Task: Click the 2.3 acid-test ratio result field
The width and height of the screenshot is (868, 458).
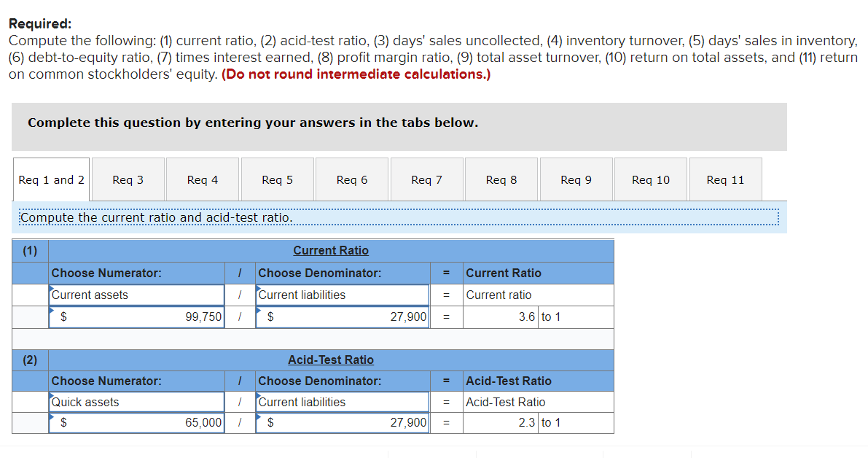Action: tap(501, 422)
